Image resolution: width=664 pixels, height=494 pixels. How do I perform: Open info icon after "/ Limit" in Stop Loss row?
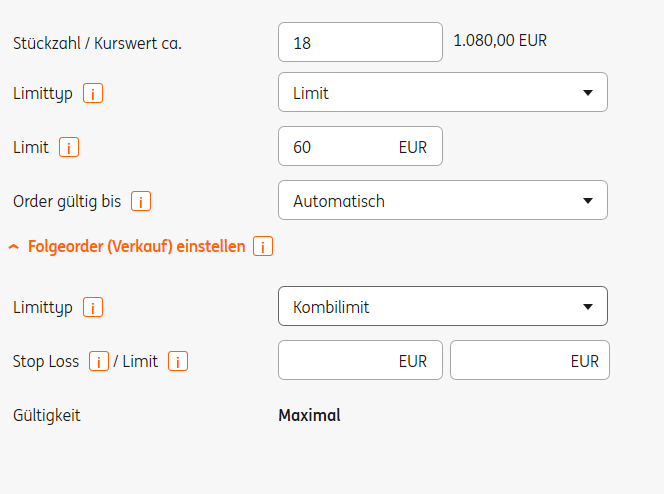pos(178,362)
